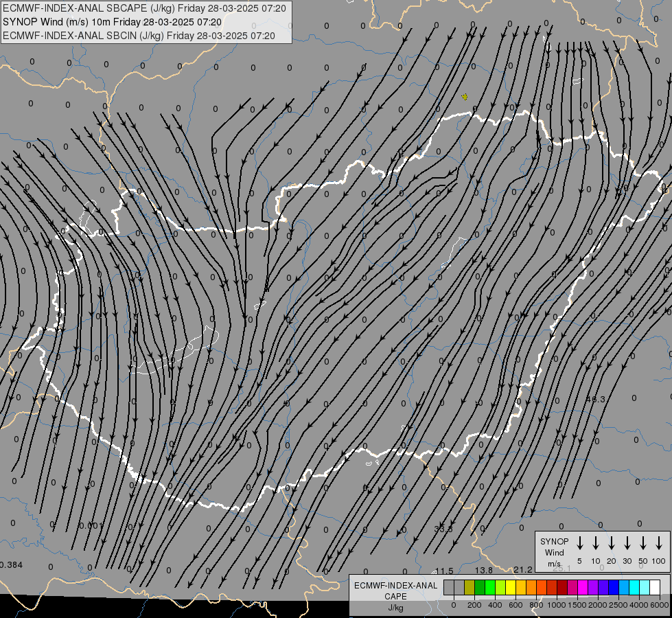Click the 50 speed label in wind legend
This screenshot has height=618, width=672.
click(x=643, y=561)
